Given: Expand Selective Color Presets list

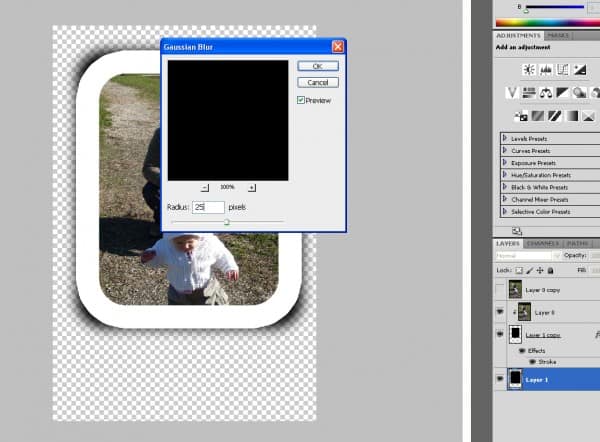Looking at the screenshot, I should click(503, 211).
